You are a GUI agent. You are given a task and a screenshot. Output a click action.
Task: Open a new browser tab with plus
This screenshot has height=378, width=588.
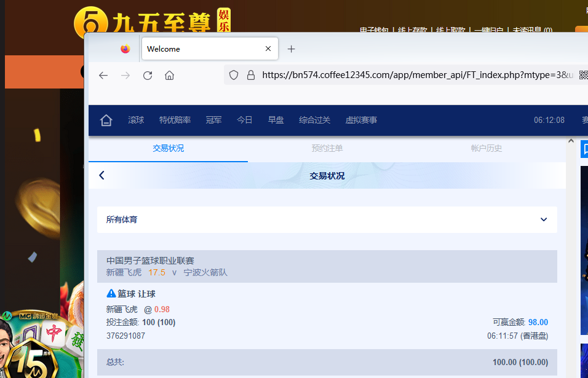pyautogui.click(x=292, y=49)
